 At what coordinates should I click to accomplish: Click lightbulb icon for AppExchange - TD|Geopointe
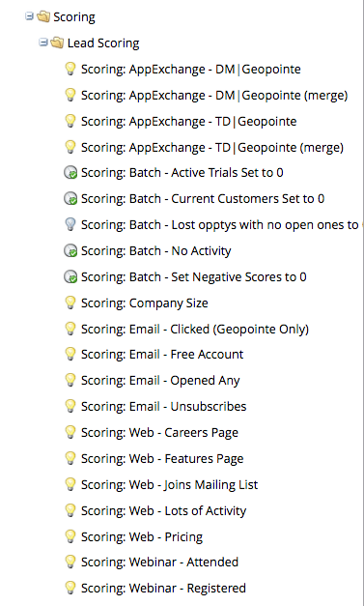pos(70,121)
